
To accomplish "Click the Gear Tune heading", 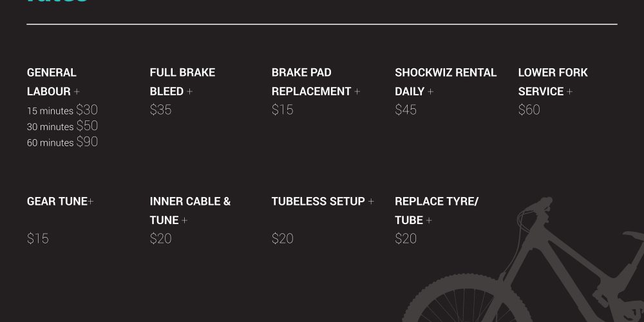I will click(57, 202).
